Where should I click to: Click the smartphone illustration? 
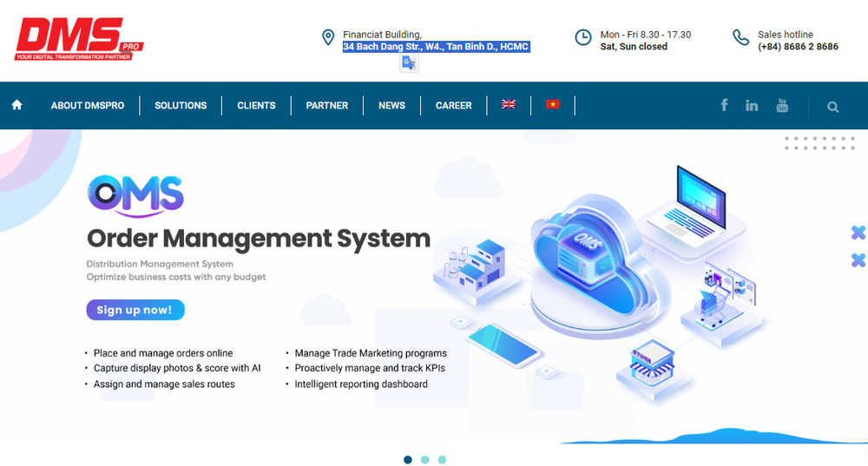[x=503, y=346]
